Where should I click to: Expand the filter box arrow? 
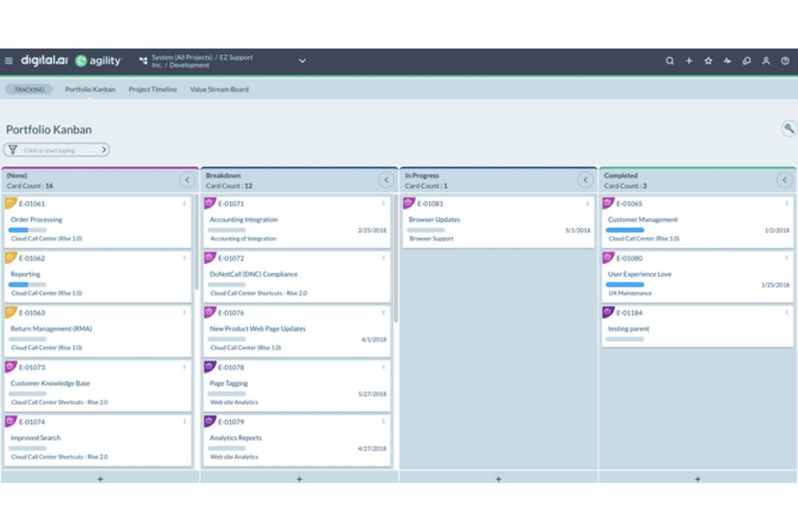point(104,150)
